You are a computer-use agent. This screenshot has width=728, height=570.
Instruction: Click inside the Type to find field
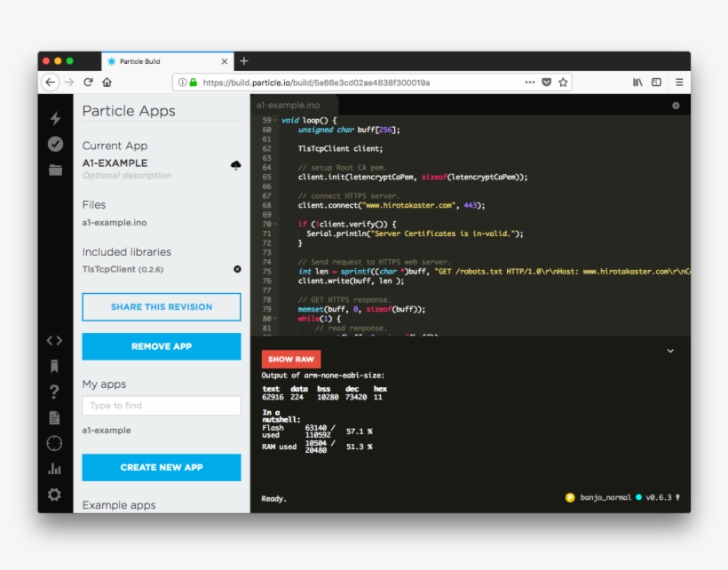pyautogui.click(x=161, y=405)
